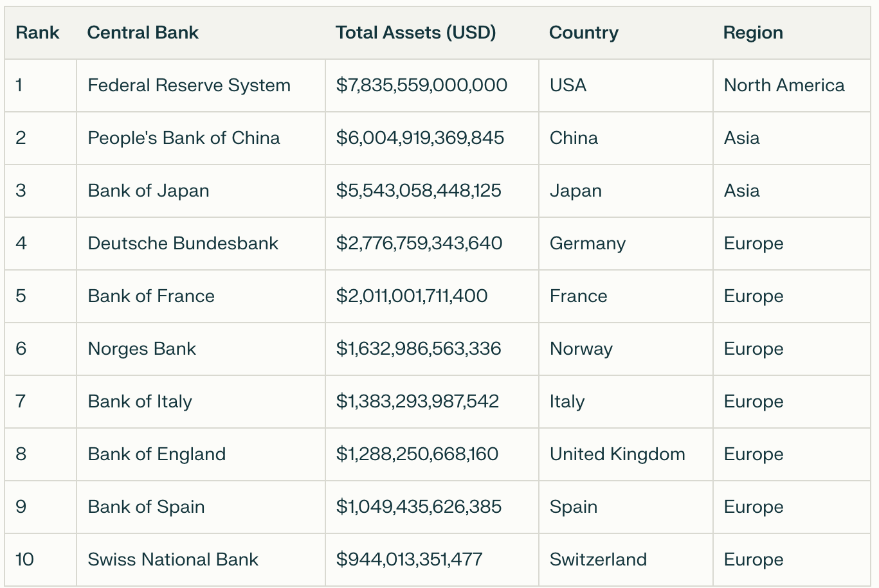This screenshot has height=588, width=879.
Task: Select the Deutsche Bundesbank cell
Action: click(183, 244)
